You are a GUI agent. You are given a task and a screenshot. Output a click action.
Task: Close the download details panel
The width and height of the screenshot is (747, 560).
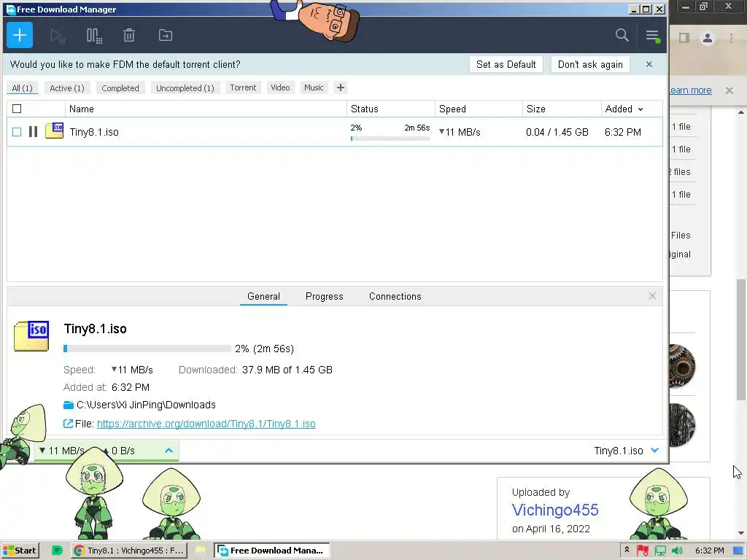tap(652, 296)
